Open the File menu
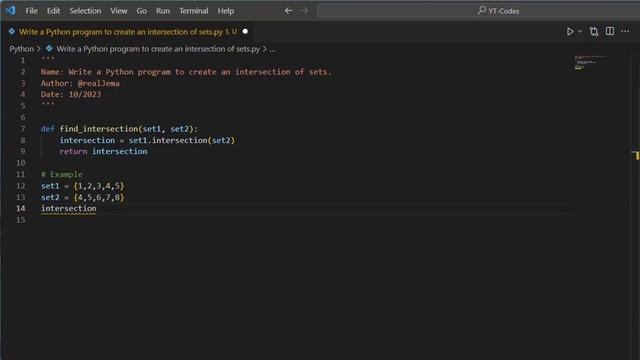This screenshot has width=640, height=360. point(31,11)
